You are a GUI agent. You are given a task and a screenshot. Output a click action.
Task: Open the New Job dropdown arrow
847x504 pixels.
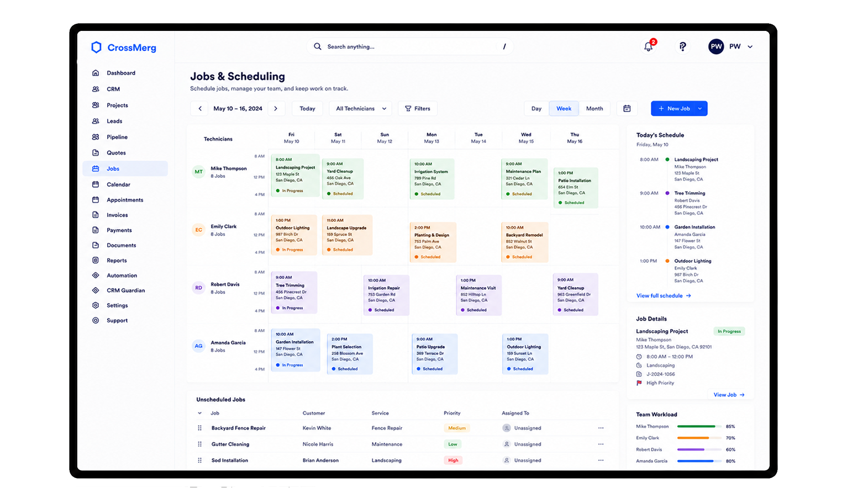pyautogui.click(x=700, y=109)
